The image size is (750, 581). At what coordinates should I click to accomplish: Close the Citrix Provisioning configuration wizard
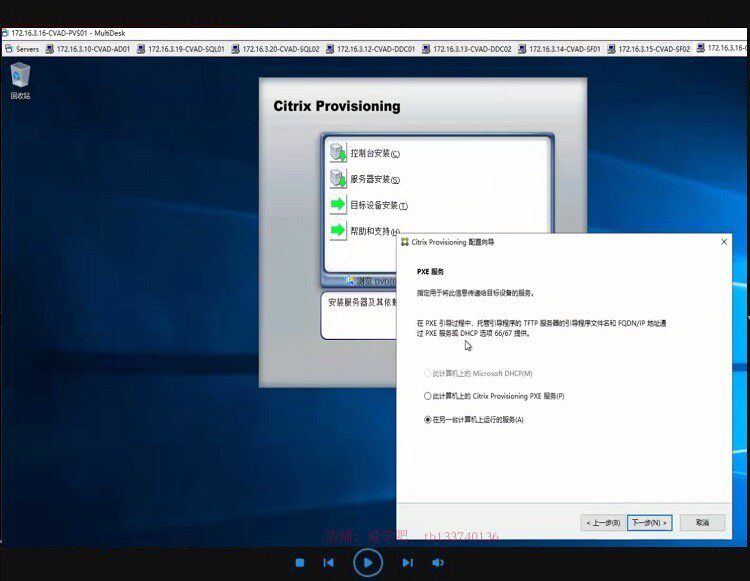pyautogui.click(x=724, y=242)
